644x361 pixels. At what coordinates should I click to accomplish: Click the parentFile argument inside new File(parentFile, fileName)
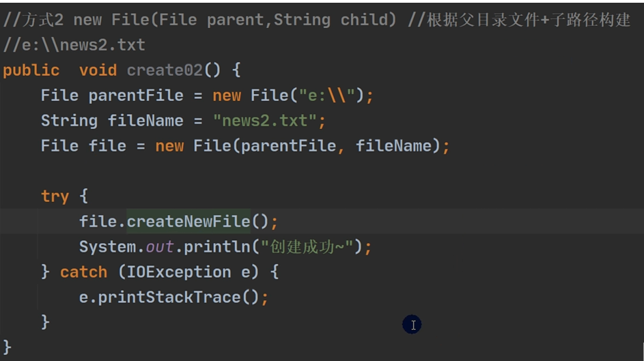pos(289,146)
